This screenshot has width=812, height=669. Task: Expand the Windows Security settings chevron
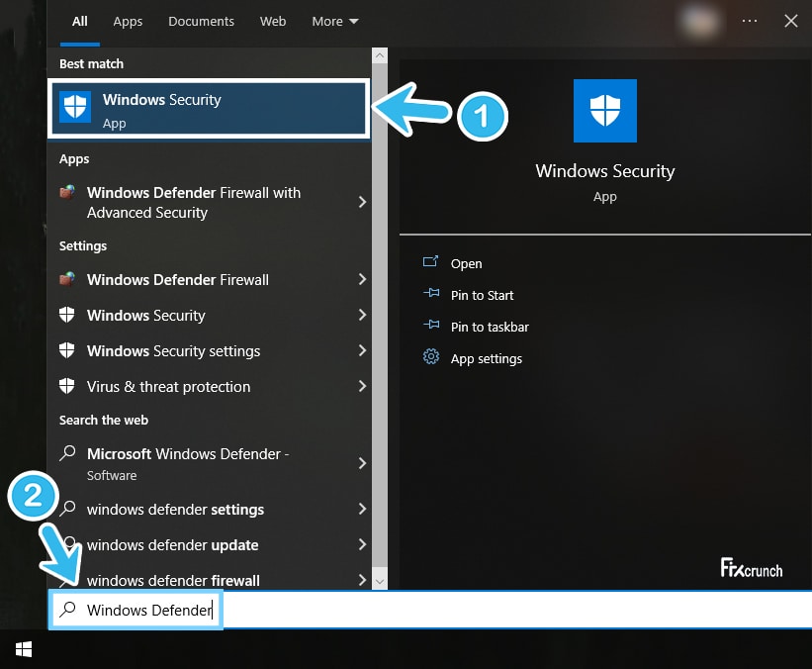(363, 350)
